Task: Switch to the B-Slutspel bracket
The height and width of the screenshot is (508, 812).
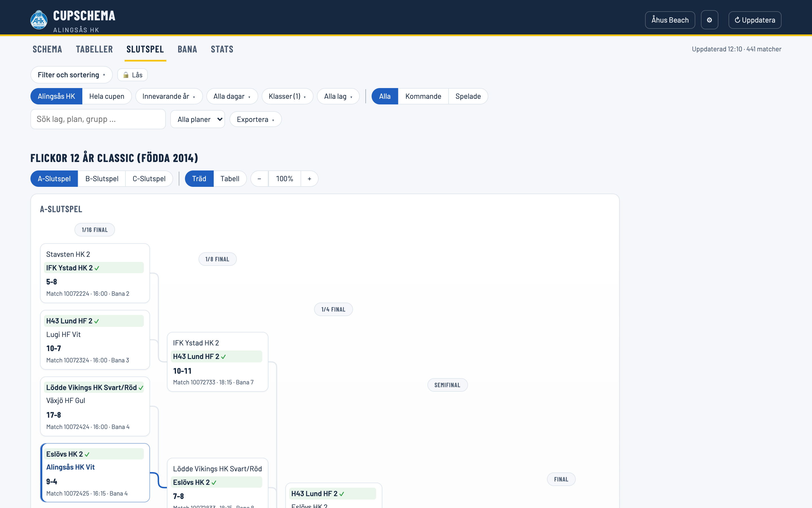Action: (x=102, y=179)
